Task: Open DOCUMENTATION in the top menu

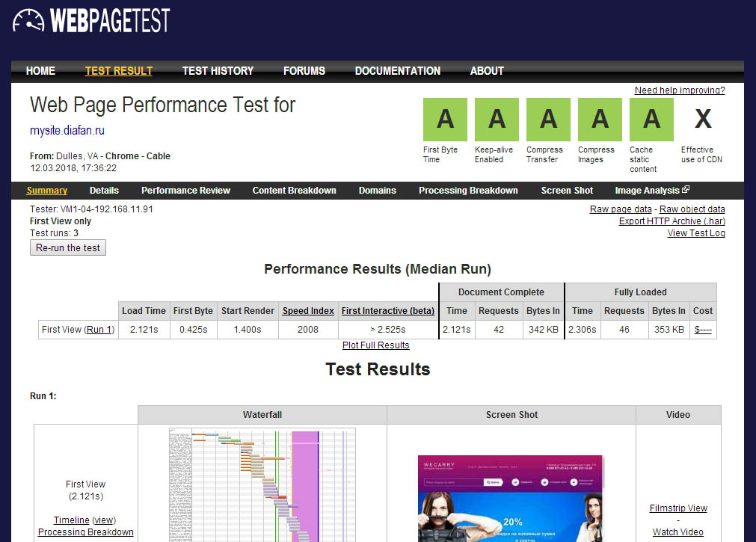Action: coord(398,71)
